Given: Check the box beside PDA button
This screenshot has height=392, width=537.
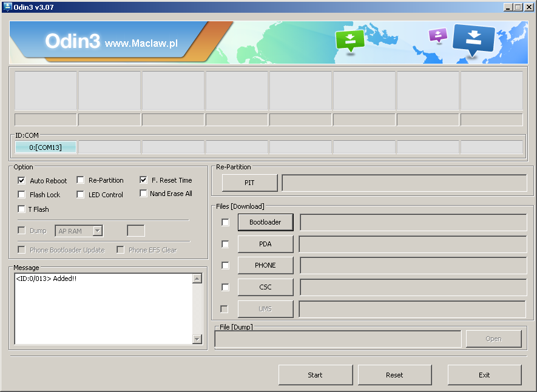Looking at the screenshot, I should pyautogui.click(x=225, y=244).
